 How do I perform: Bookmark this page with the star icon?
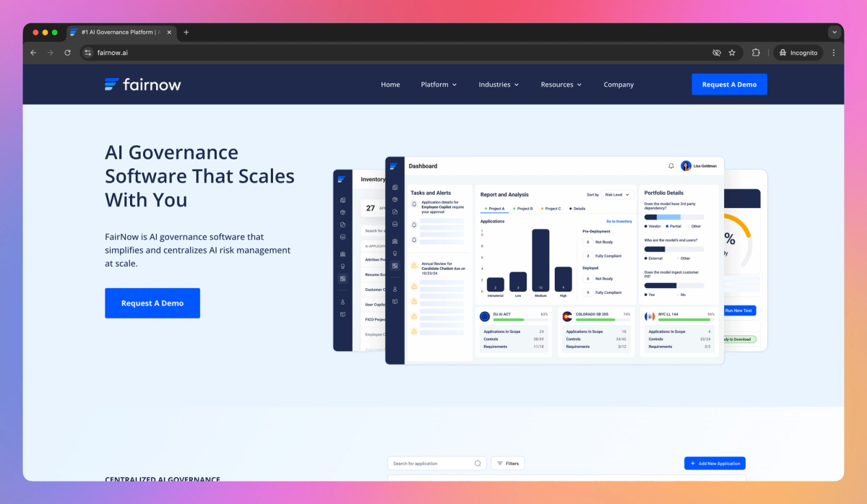(732, 53)
